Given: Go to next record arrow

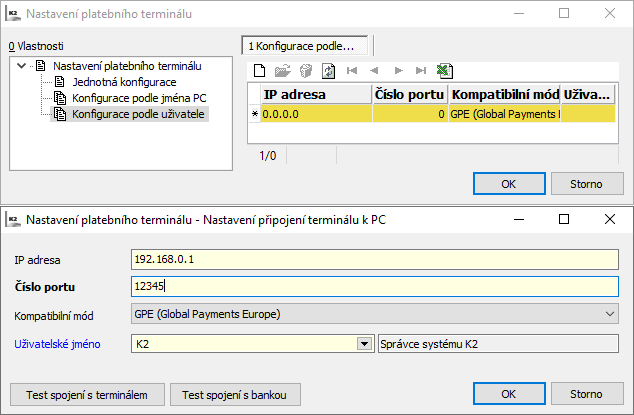Looking at the screenshot, I should [x=398, y=70].
